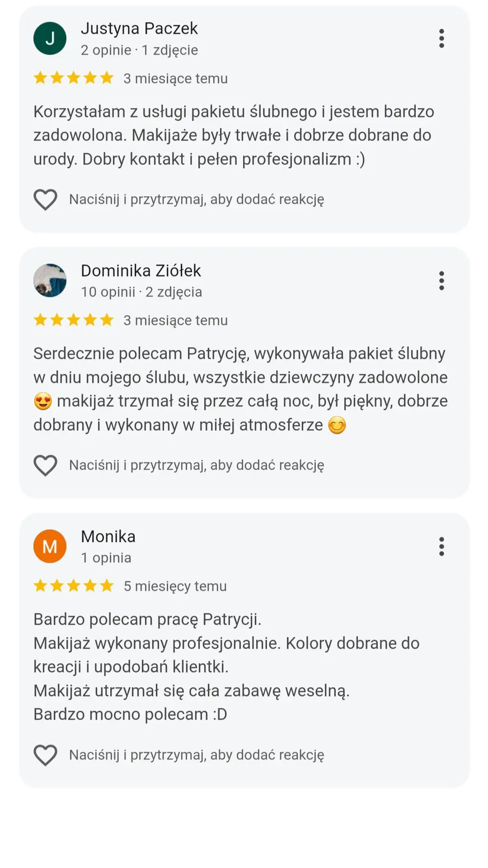
Task: Select Justyna's wedding package review text
Action: (x=234, y=135)
